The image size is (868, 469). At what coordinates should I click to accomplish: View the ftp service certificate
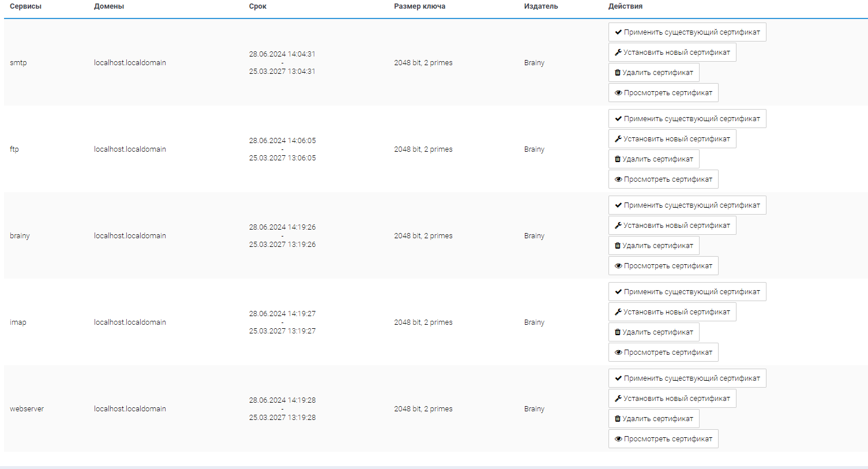coord(663,179)
